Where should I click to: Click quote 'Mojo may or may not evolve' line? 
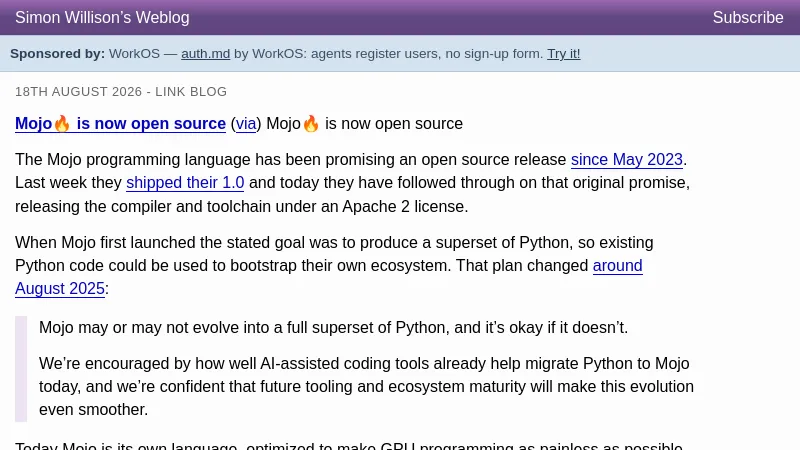click(x=333, y=328)
